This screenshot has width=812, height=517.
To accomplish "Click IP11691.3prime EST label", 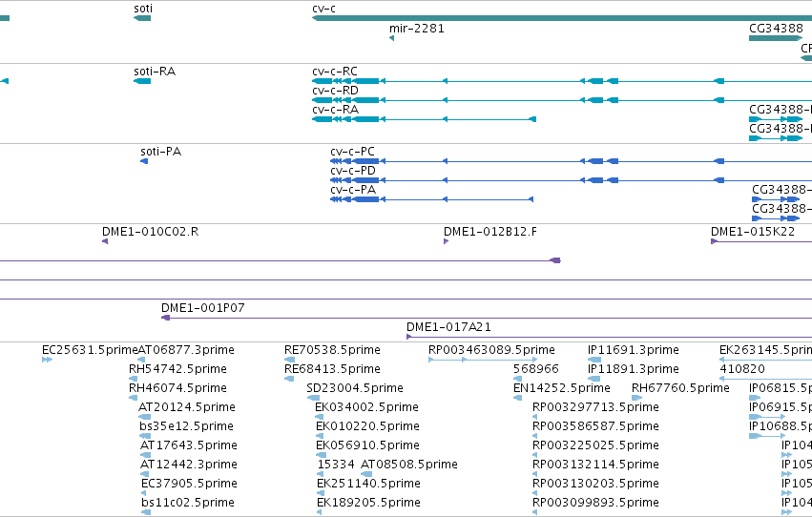I will (x=634, y=349).
